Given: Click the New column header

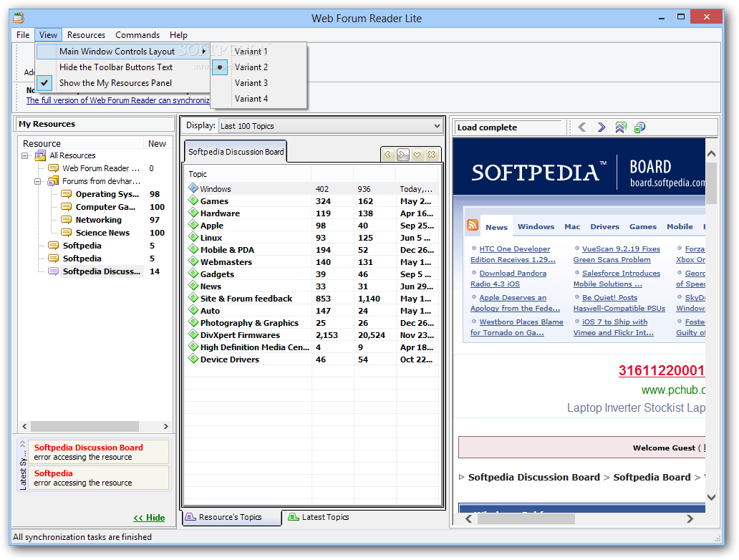Looking at the screenshot, I should (157, 143).
